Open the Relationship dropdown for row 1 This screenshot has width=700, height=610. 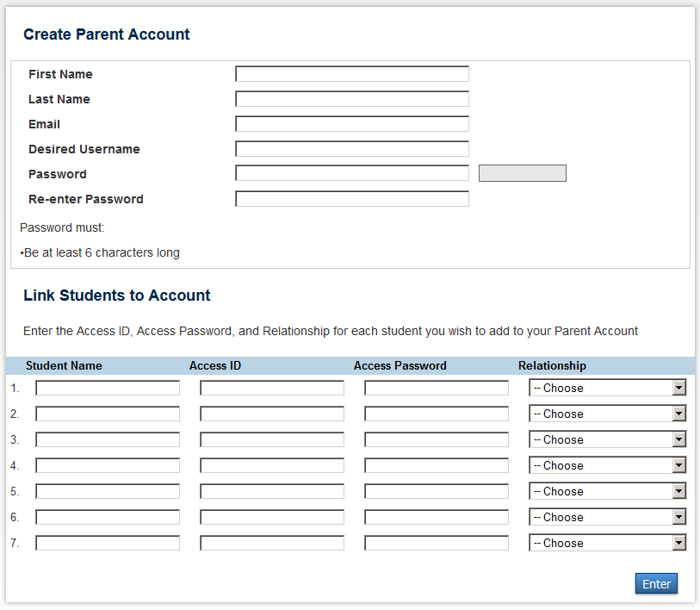[x=607, y=388]
